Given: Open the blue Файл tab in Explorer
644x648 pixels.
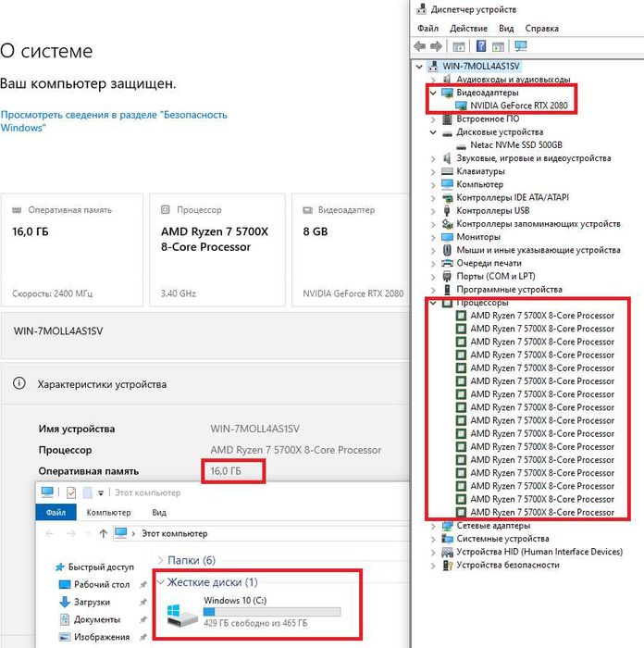Looking at the screenshot, I should coord(56,512).
